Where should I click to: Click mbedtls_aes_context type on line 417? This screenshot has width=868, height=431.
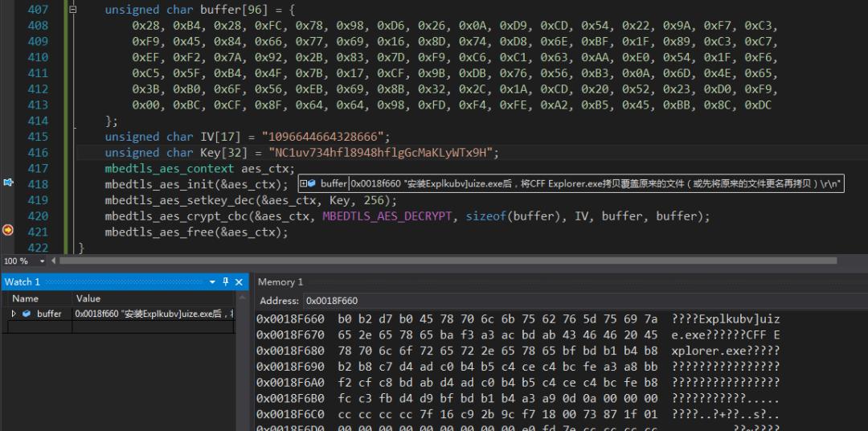click(170, 169)
